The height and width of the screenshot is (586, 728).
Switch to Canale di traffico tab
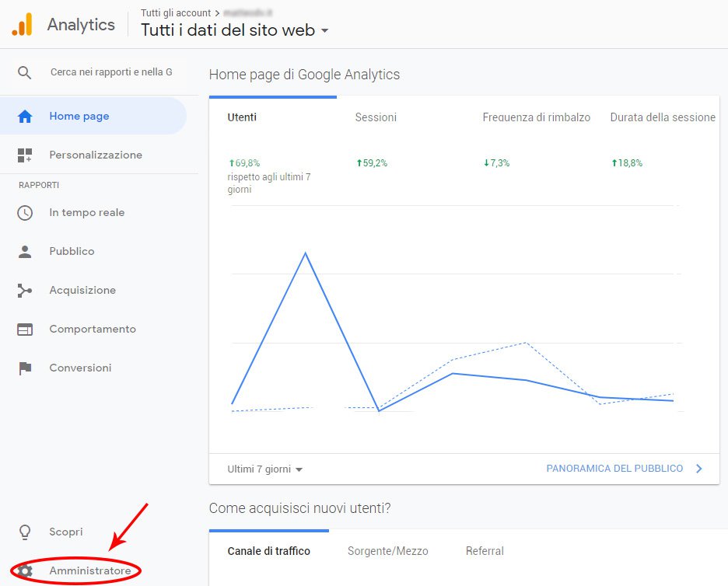coord(269,551)
